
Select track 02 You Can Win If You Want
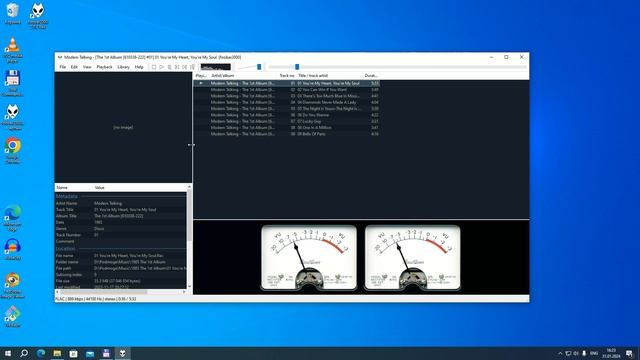click(287, 89)
